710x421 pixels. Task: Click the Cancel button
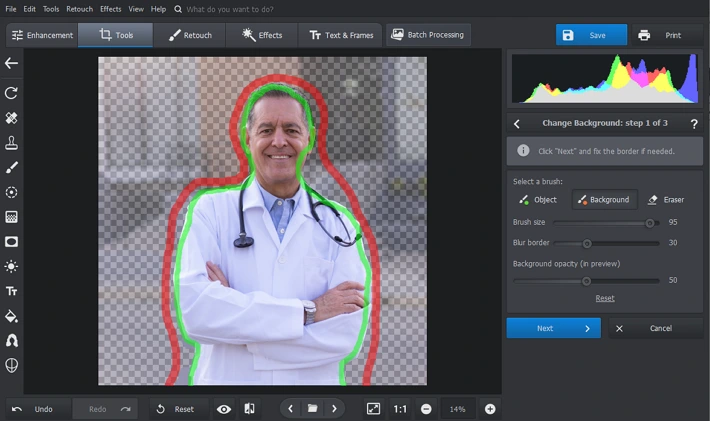point(656,328)
